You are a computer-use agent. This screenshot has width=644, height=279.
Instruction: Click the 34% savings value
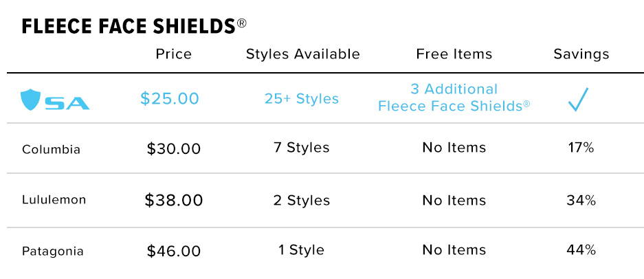click(x=581, y=201)
